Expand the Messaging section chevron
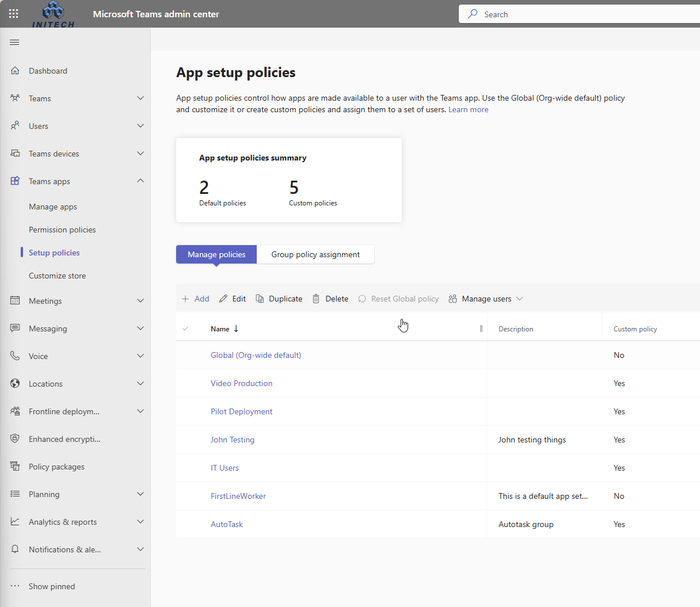Screen dimensions: 700x607 [x=140, y=329]
